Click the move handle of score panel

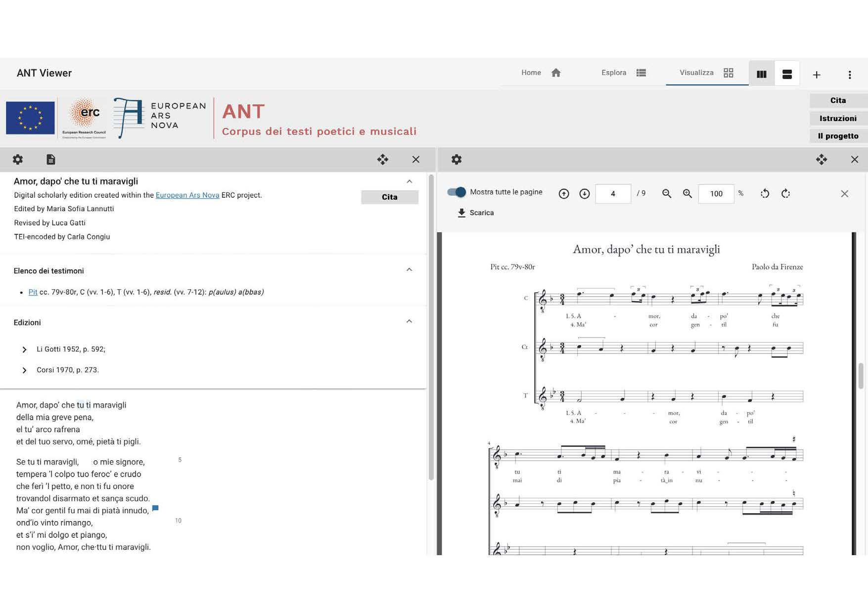(x=821, y=159)
